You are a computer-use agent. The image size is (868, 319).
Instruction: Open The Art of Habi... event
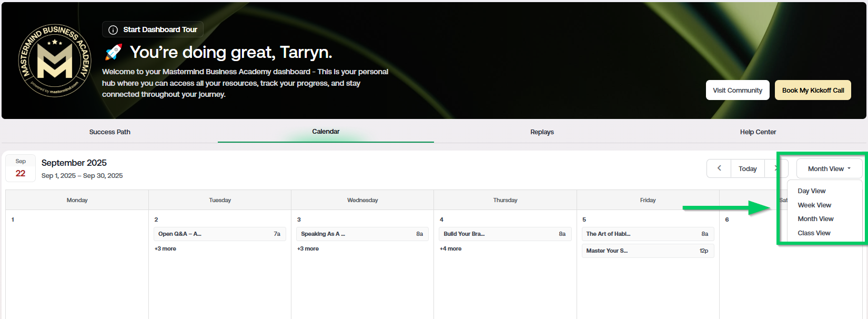point(648,234)
